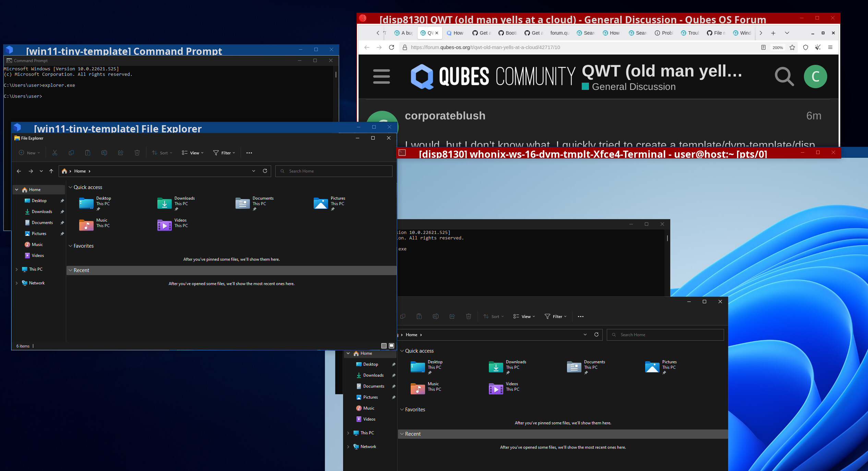Switch to the "Troul" browser tab
This screenshot has width=868, height=471.
690,33
